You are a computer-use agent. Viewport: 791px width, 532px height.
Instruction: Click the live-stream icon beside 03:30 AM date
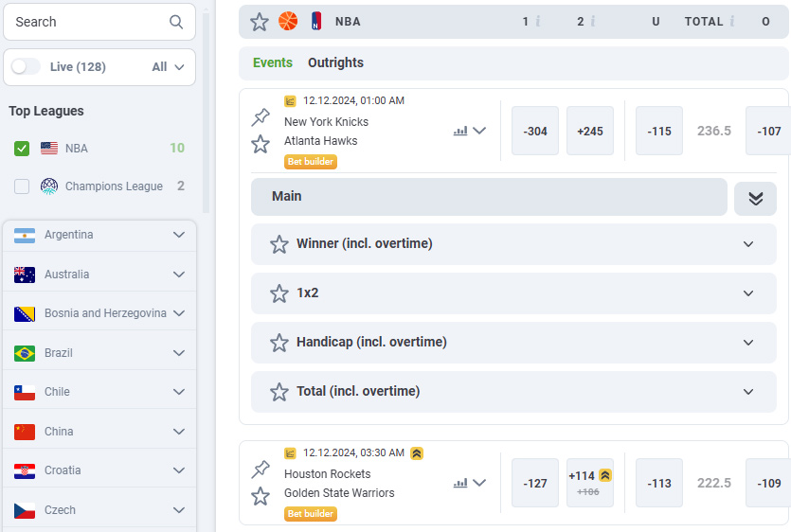(x=290, y=453)
